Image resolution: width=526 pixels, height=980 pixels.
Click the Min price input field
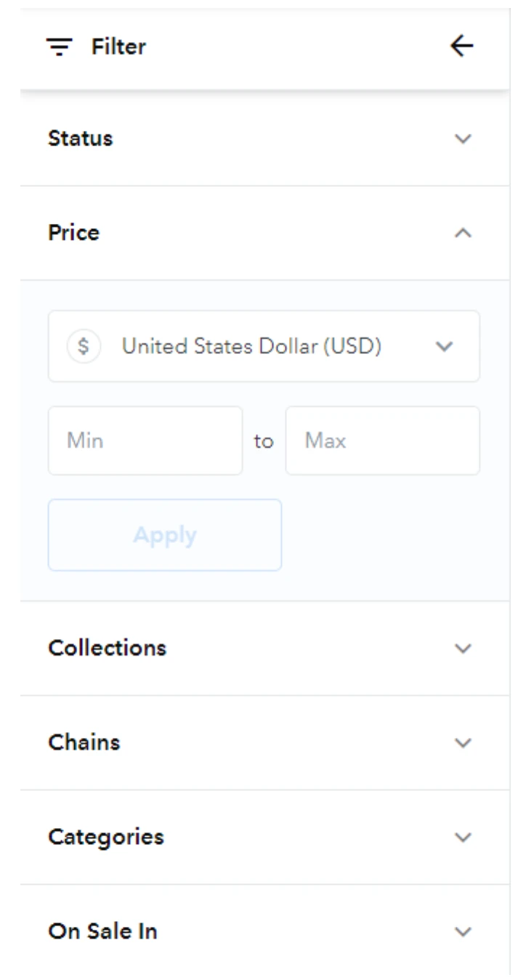tap(145, 441)
